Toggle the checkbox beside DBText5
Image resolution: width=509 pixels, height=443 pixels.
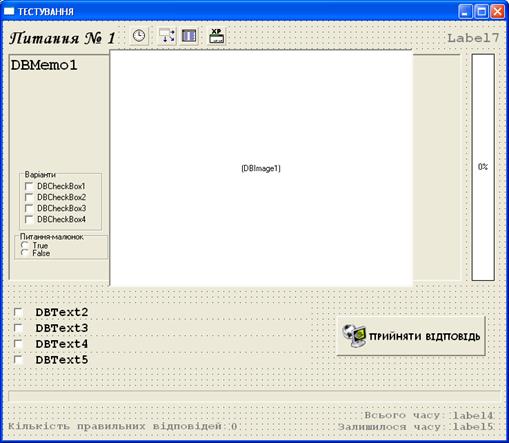(x=18, y=360)
